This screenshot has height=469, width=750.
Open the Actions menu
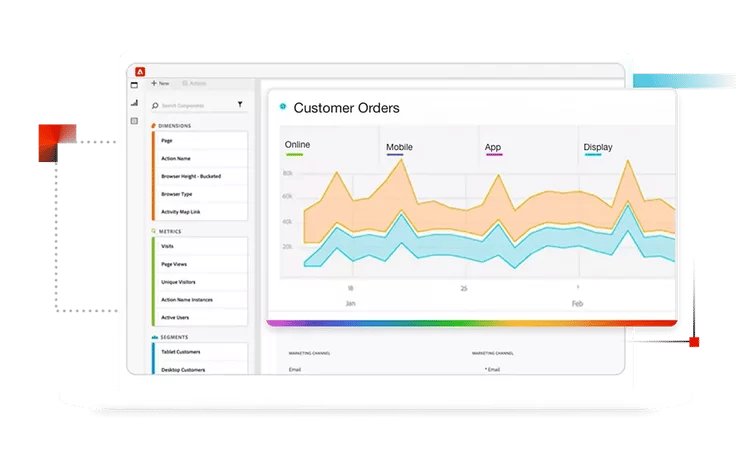click(x=194, y=83)
